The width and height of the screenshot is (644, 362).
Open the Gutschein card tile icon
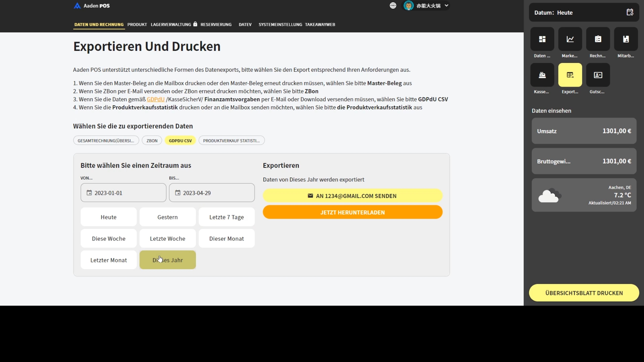point(598,75)
